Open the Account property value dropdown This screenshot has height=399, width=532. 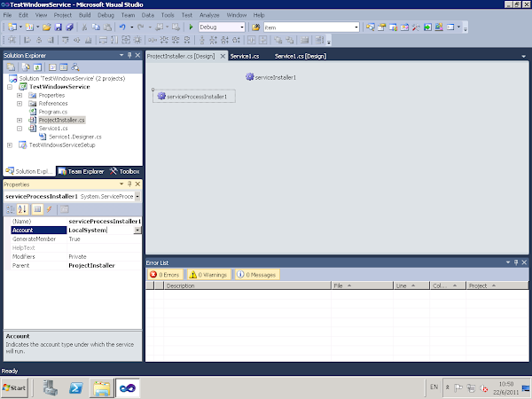click(x=137, y=230)
